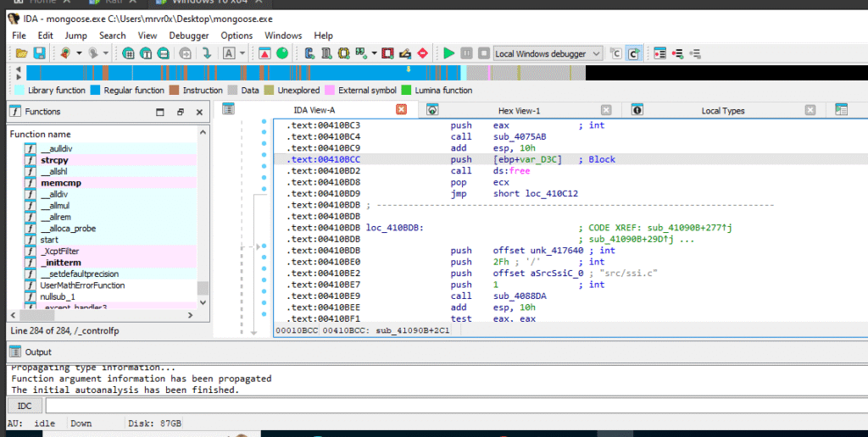Open segments window toolbar icon

click(129, 53)
